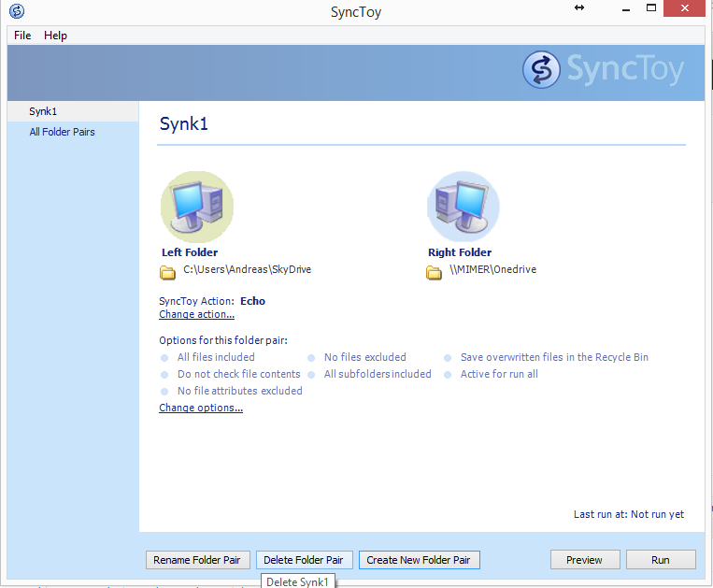Select the Synk1 folder pair in the sidebar

pos(73,111)
